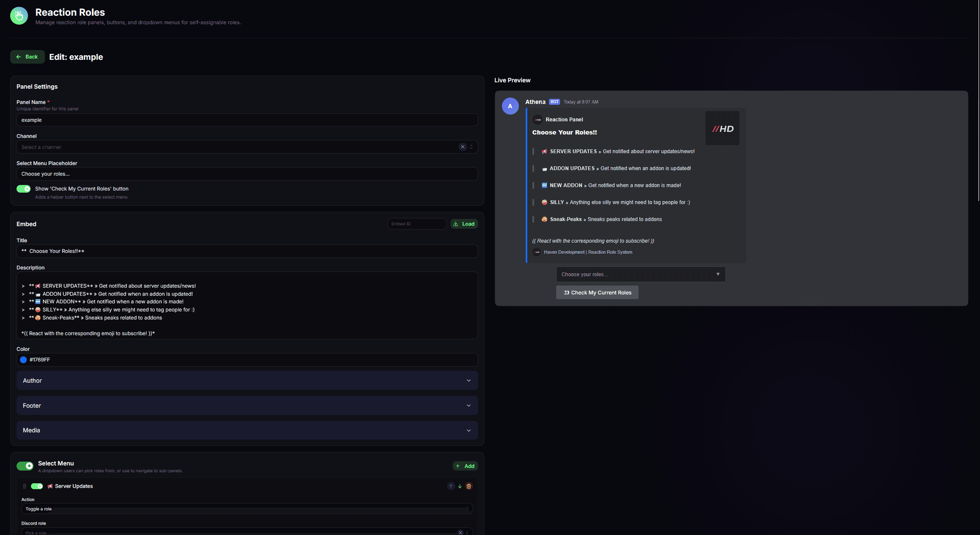Add a new select menu option
980x535 pixels.
tap(465, 466)
